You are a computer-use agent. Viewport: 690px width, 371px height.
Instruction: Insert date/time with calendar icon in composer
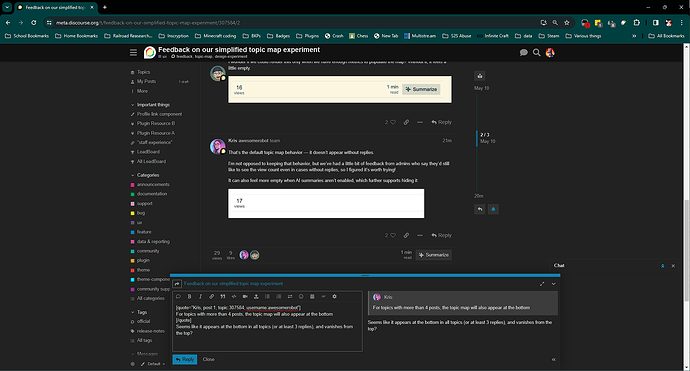tap(312, 297)
